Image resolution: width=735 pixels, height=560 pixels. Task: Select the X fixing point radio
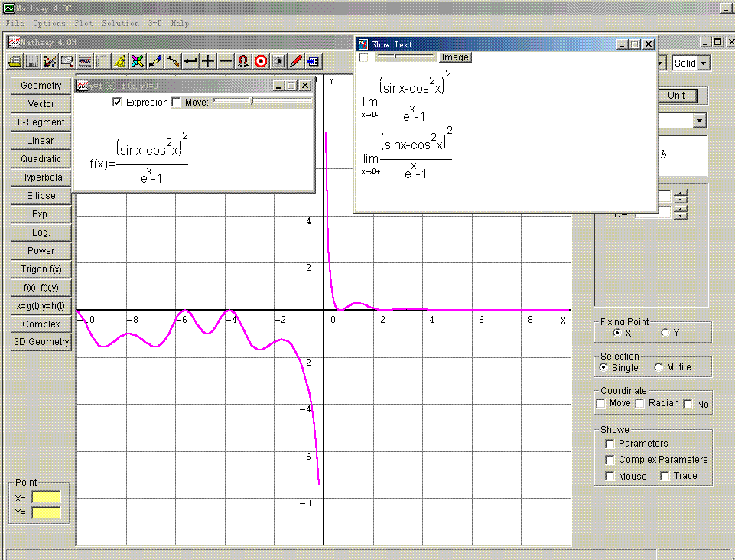617,333
